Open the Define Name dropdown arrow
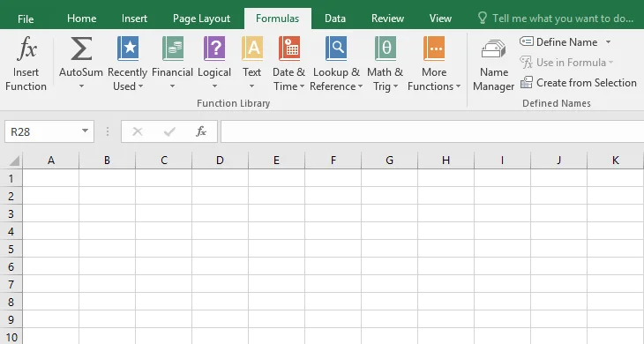Viewport: 644px width, 344px height. (x=608, y=41)
